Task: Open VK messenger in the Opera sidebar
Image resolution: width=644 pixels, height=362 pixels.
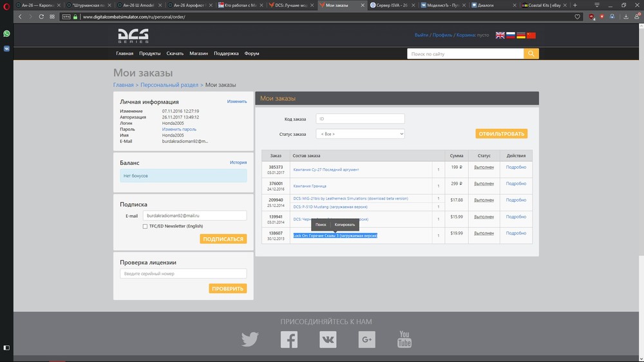Action: 6,48
